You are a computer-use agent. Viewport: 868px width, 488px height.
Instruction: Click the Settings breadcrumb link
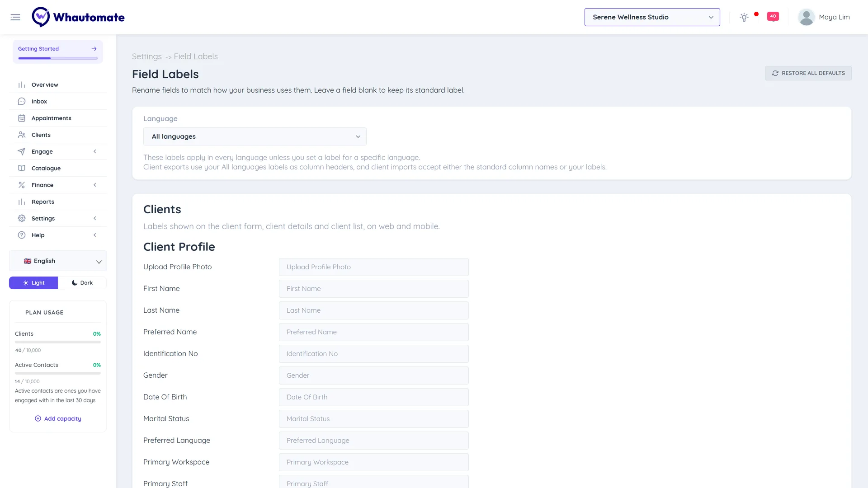(146, 56)
